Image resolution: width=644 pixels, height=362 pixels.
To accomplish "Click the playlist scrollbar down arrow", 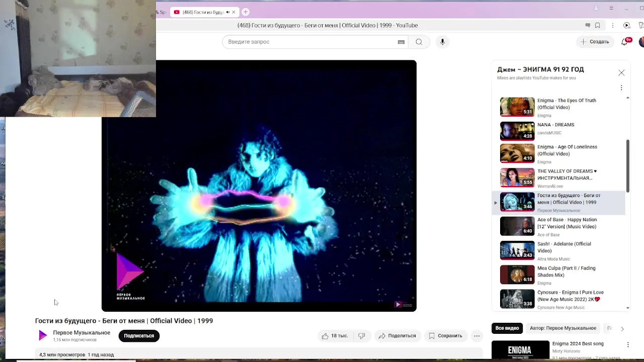I will [x=627, y=308].
